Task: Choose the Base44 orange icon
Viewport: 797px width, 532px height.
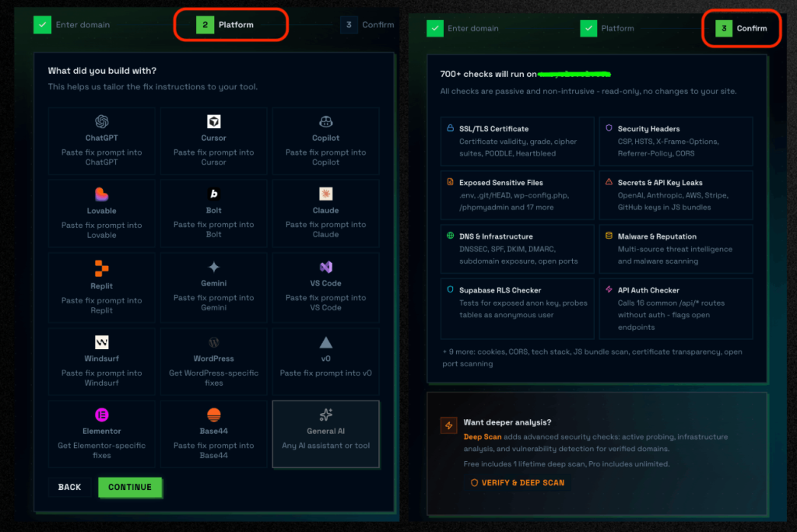Action: (x=213, y=415)
